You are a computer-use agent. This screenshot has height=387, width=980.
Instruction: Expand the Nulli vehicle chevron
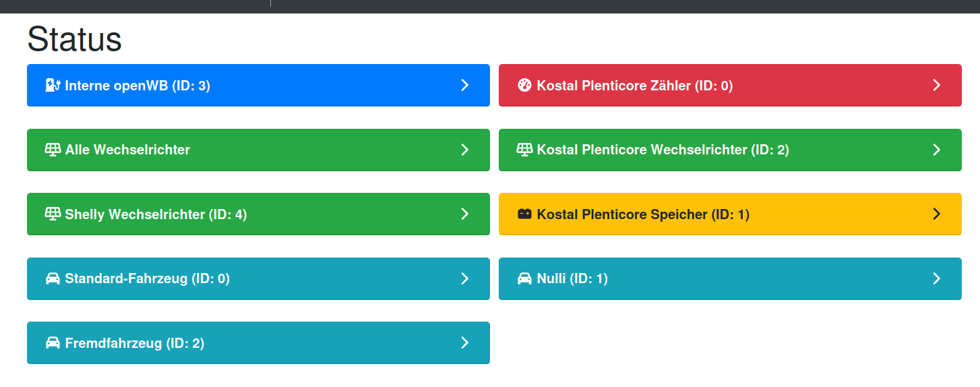[x=936, y=278]
